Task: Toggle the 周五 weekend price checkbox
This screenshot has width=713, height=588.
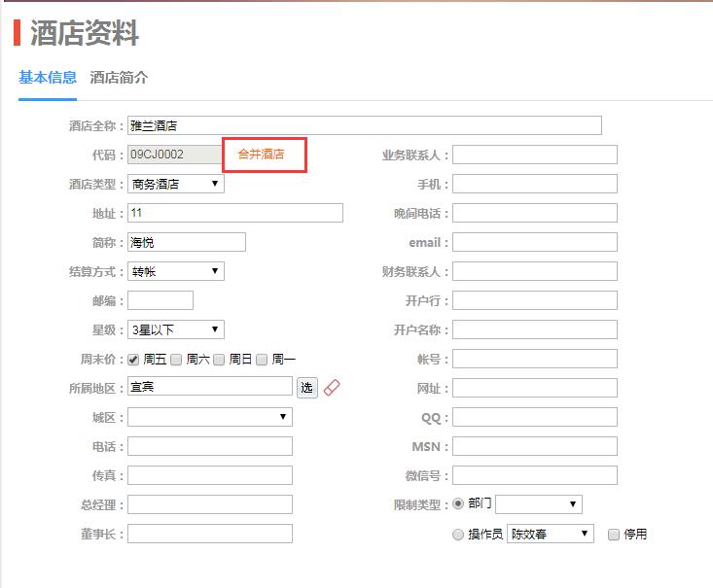Action: click(x=133, y=359)
